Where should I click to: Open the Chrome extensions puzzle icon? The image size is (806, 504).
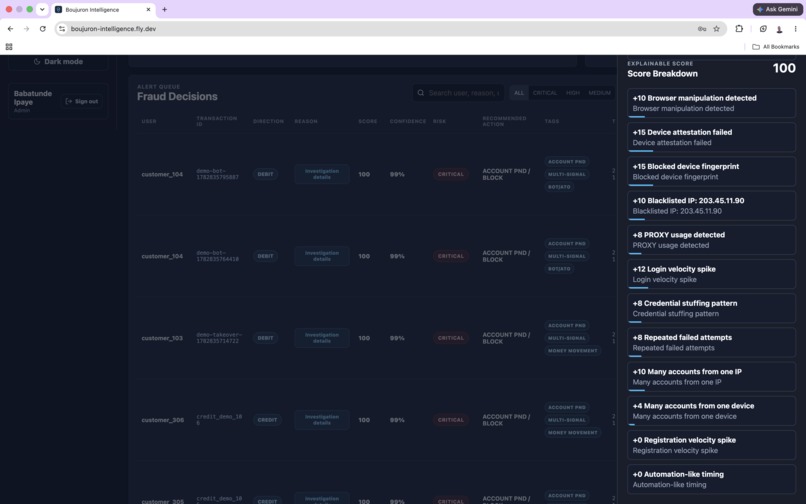tap(739, 29)
